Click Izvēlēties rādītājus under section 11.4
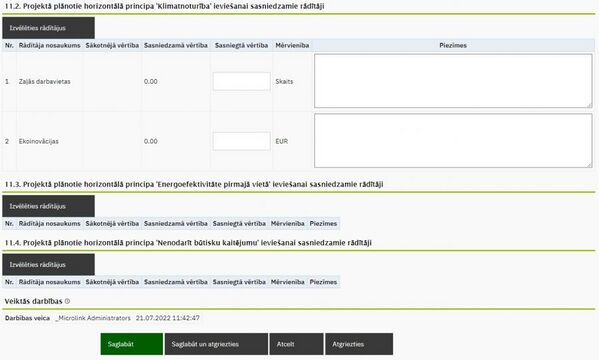 pos(49,264)
